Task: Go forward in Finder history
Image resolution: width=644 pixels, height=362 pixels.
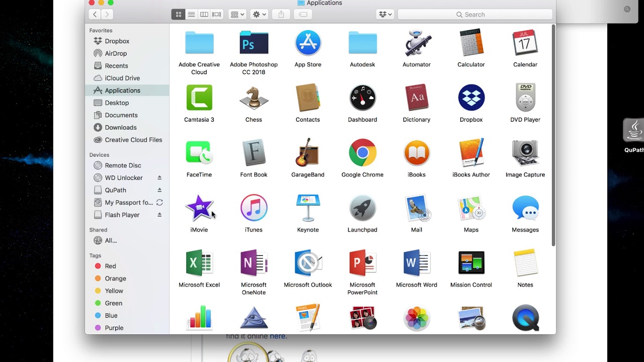Action: click(x=107, y=15)
